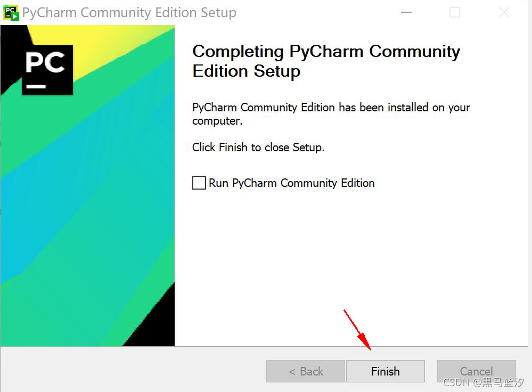Click the "Run PyCharm Community Edition" label text
The width and height of the screenshot is (532, 392).
click(291, 183)
